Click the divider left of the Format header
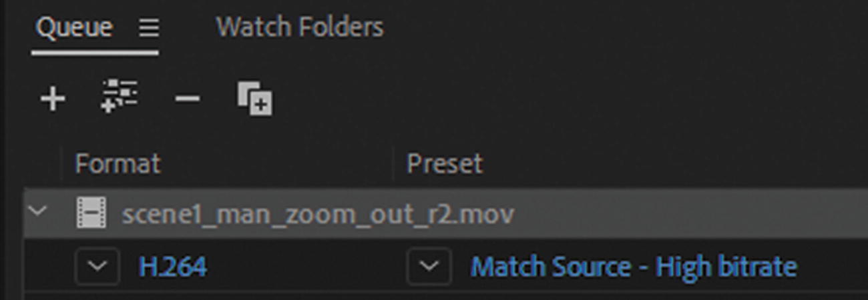This screenshot has width=868, height=300. pos(61,164)
